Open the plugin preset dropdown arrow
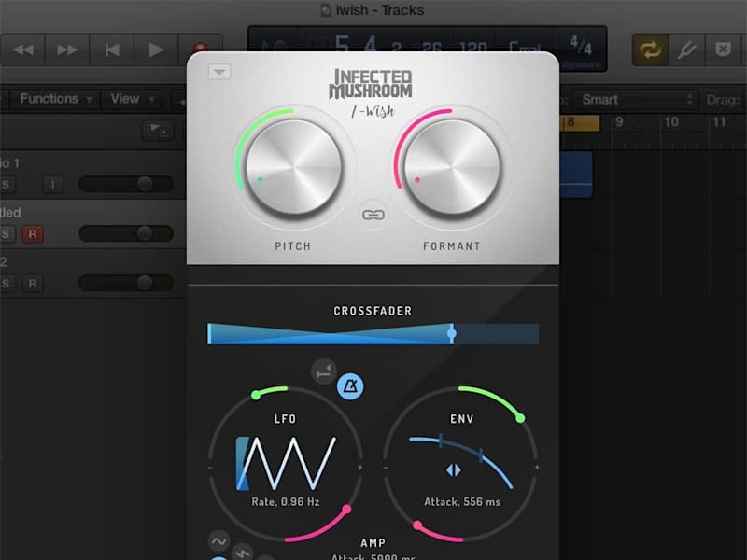The width and height of the screenshot is (747, 560). click(219, 72)
